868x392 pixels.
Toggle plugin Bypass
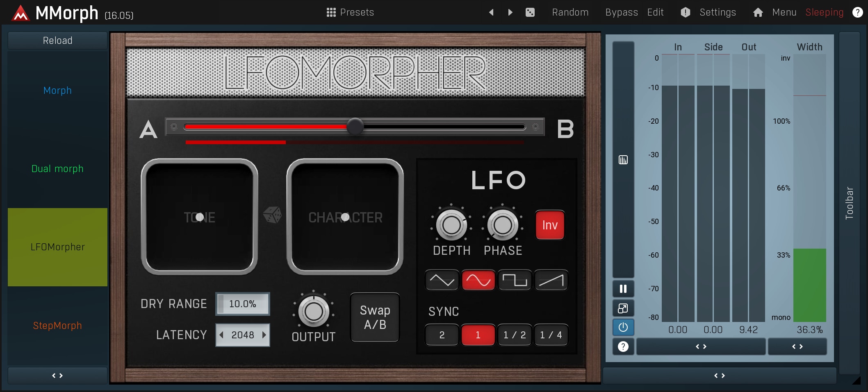(x=622, y=12)
